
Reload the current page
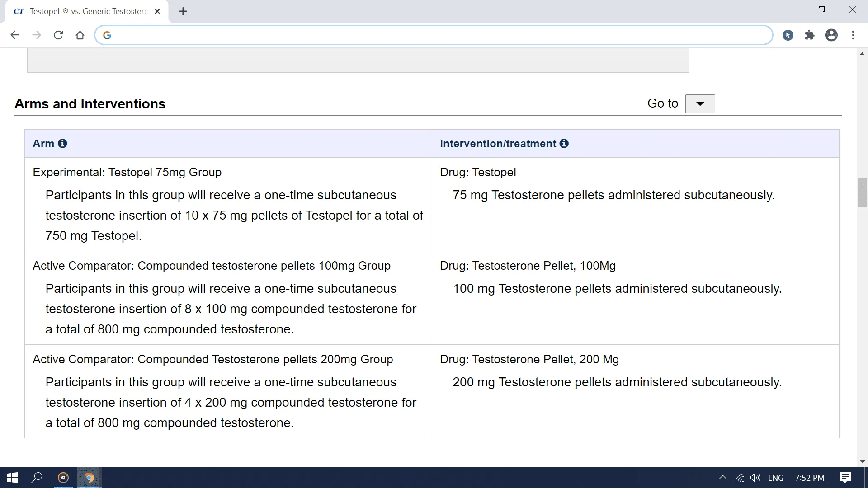tap(58, 35)
